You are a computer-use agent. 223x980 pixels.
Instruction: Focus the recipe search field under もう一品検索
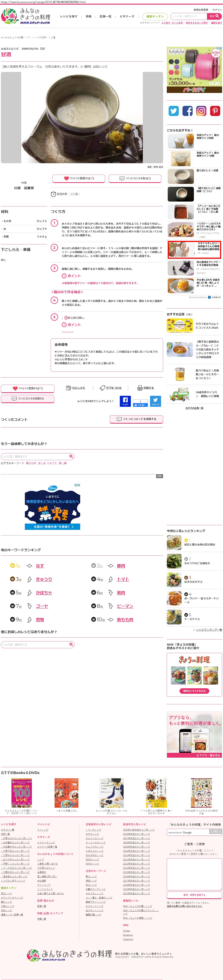pos(35,456)
